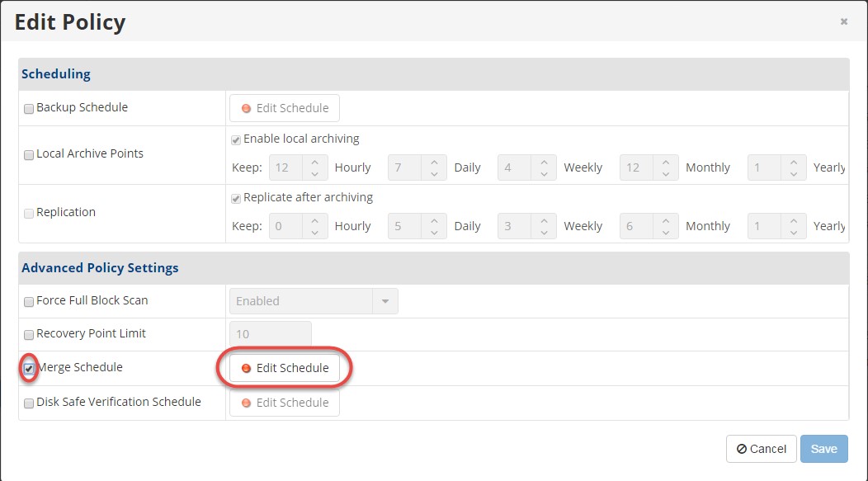
Task: Check the Force Full Block Scan option
Action: [x=29, y=302]
